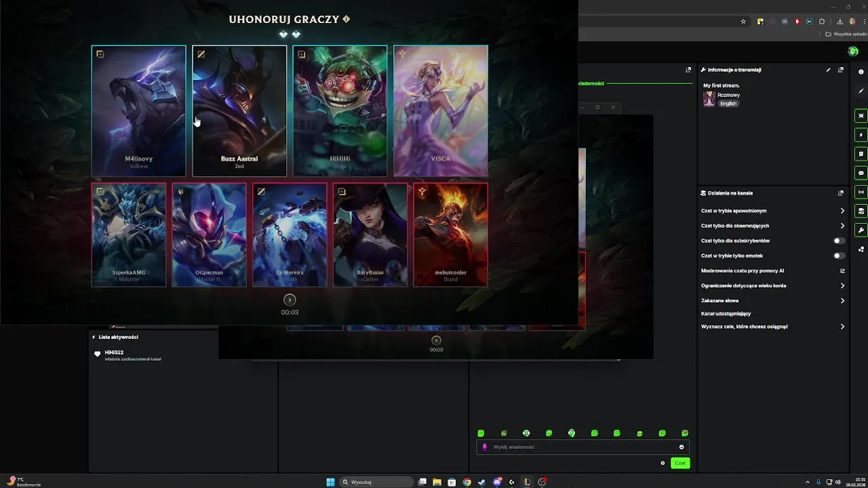Open File Explorer from taskbar

(437, 482)
